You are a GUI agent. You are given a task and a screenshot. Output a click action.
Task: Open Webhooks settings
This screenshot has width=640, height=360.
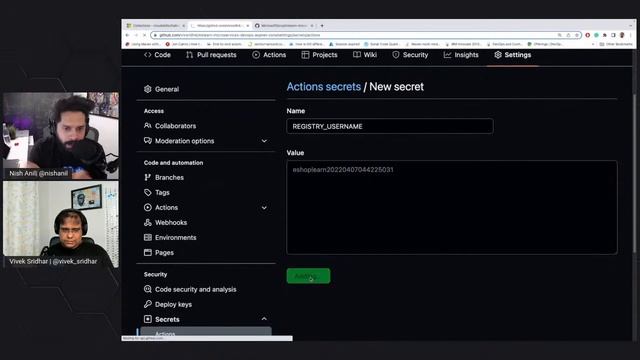tap(165, 222)
